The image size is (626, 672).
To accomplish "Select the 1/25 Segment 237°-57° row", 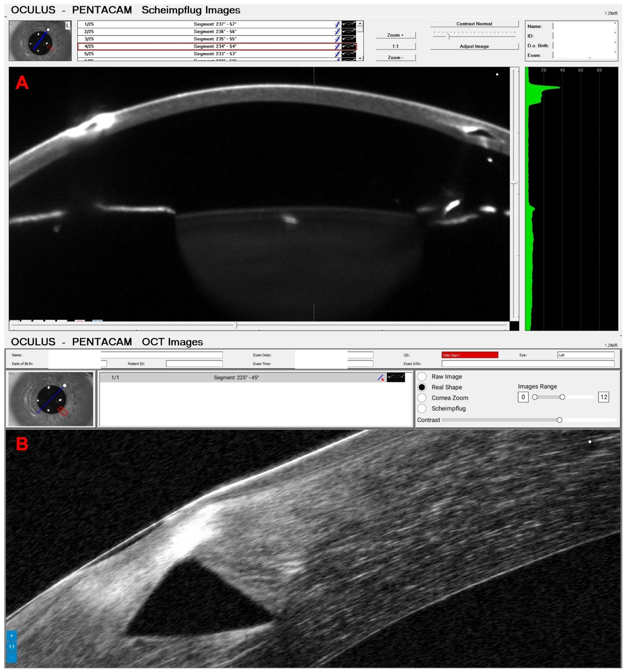I will click(217, 24).
